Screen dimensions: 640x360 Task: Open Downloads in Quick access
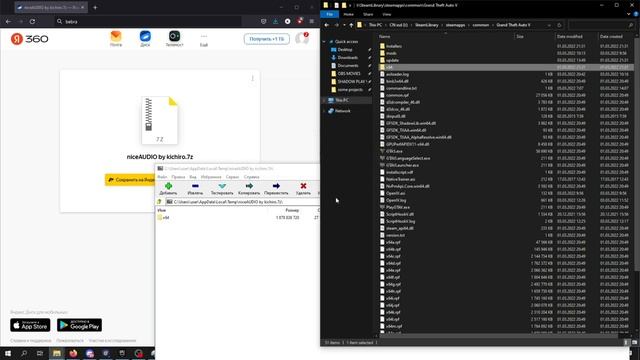(348, 58)
